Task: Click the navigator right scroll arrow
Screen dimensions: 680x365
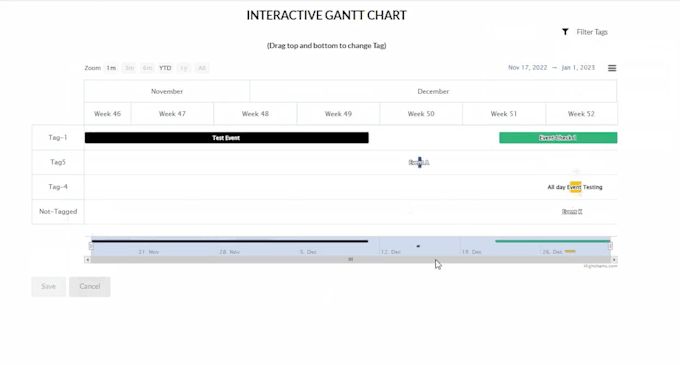Action: pyautogui.click(x=614, y=260)
